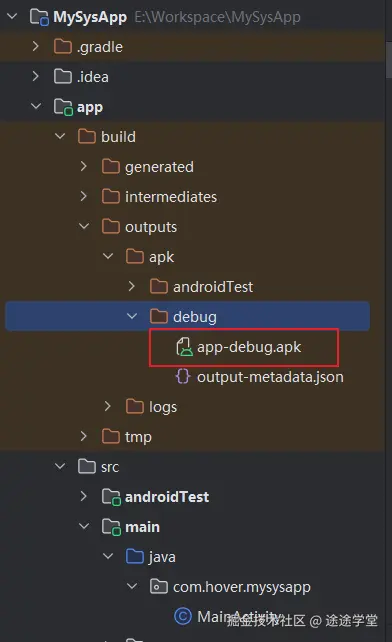
Task: Select the apk folder name
Action: point(161,257)
